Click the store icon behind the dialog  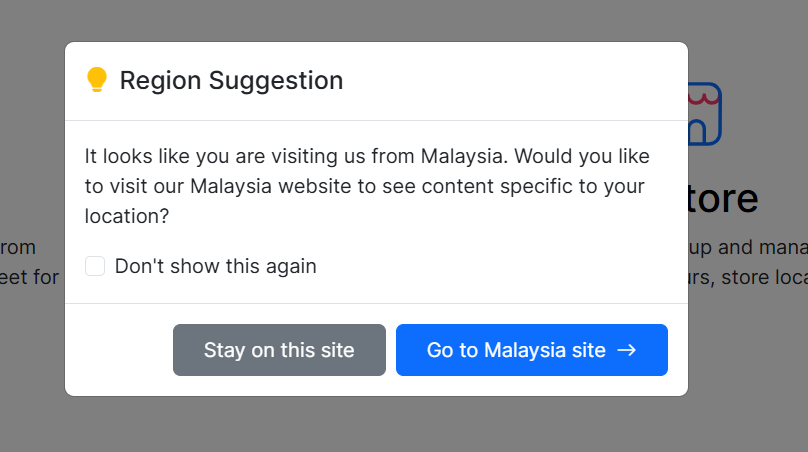point(704,113)
